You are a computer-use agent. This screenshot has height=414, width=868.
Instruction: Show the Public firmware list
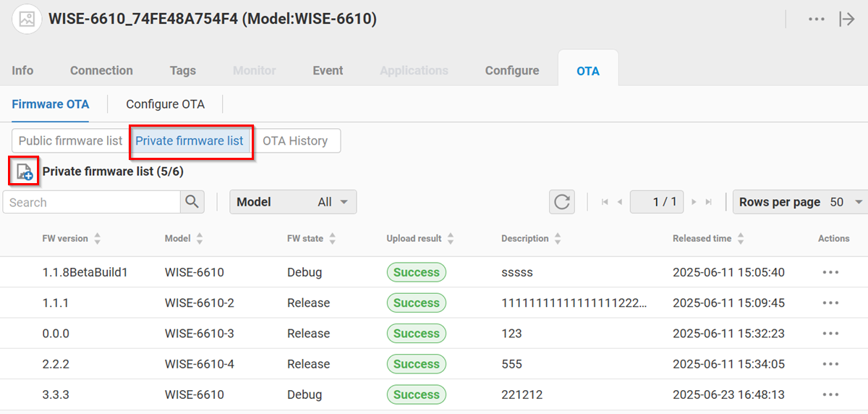(x=70, y=140)
